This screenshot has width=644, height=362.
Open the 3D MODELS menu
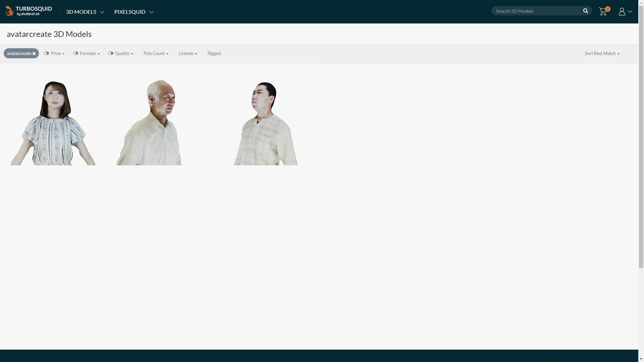pyautogui.click(x=85, y=12)
